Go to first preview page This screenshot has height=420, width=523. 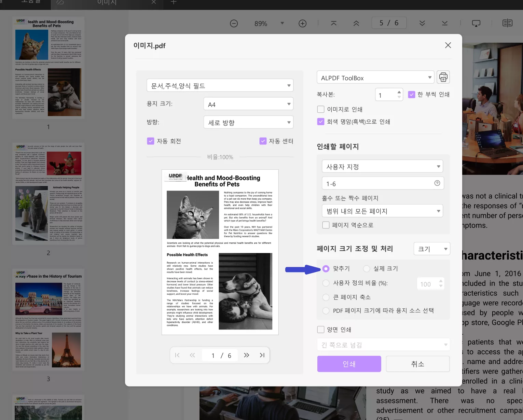pos(177,355)
